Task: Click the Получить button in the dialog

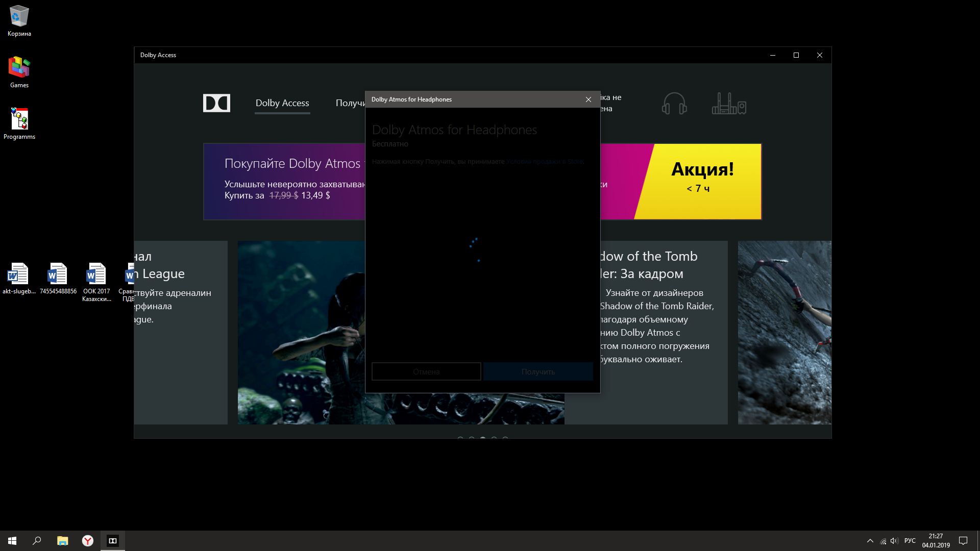Action: coord(538,371)
